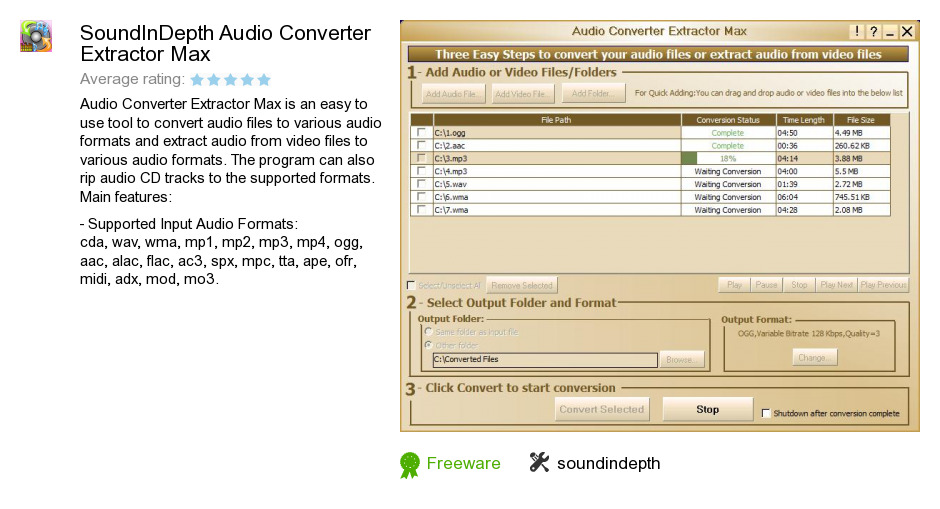
Task: Select the C:\5.wav file row
Action: click(650, 184)
